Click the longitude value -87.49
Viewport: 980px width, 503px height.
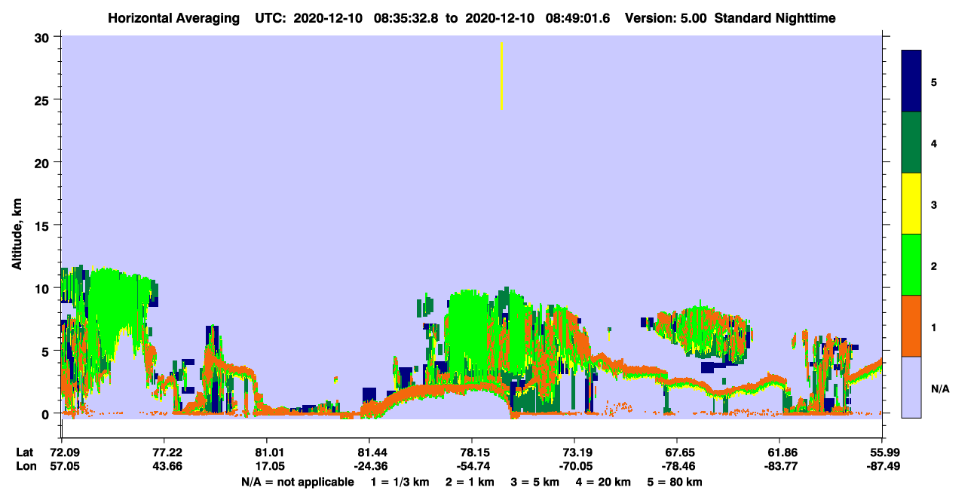(882, 466)
